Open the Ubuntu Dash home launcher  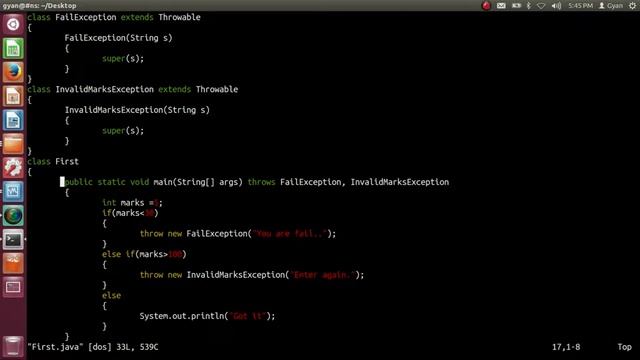13,24
